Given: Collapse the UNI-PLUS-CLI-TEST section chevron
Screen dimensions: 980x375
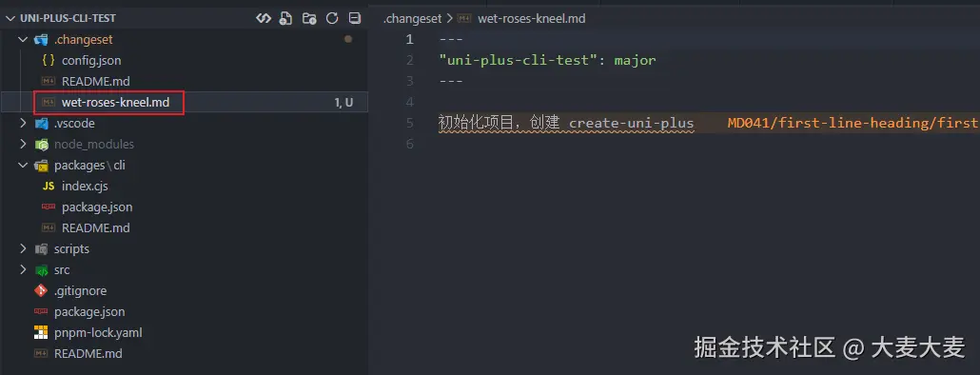Looking at the screenshot, I should [10, 18].
